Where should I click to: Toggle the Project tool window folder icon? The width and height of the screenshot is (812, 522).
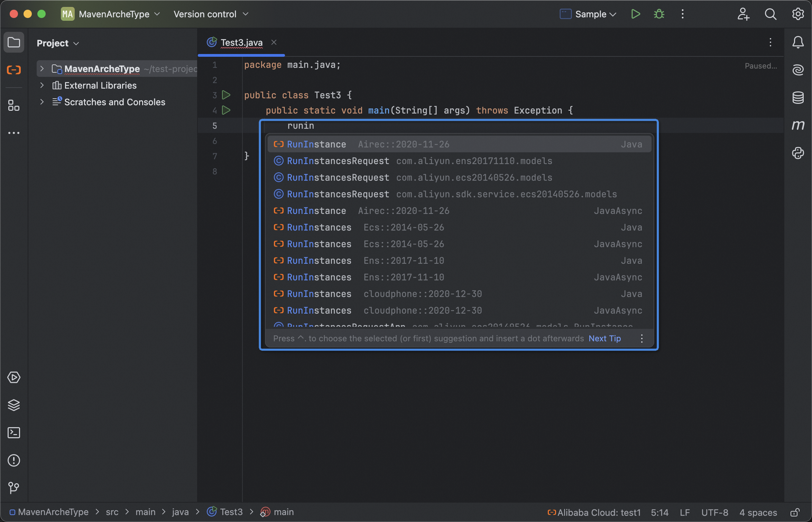[x=14, y=43]
